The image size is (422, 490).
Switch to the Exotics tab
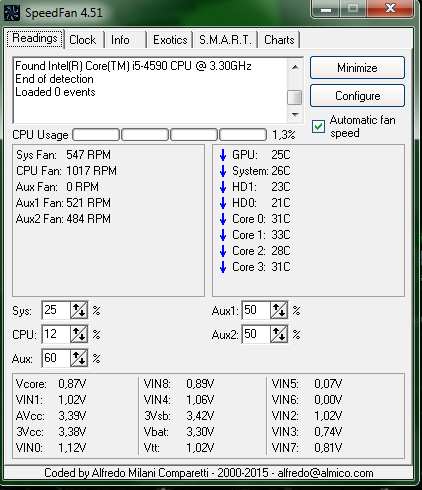[x=170, y=40]
